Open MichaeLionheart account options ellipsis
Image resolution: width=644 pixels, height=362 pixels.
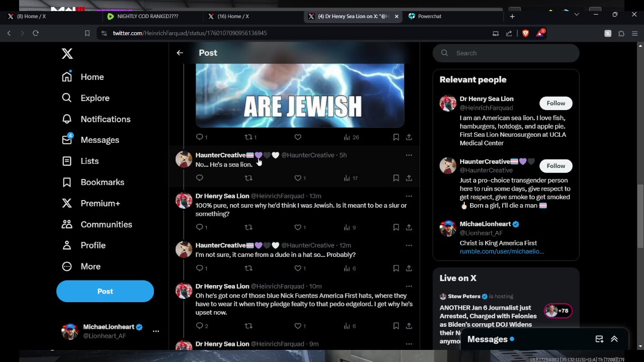(156, 331)
